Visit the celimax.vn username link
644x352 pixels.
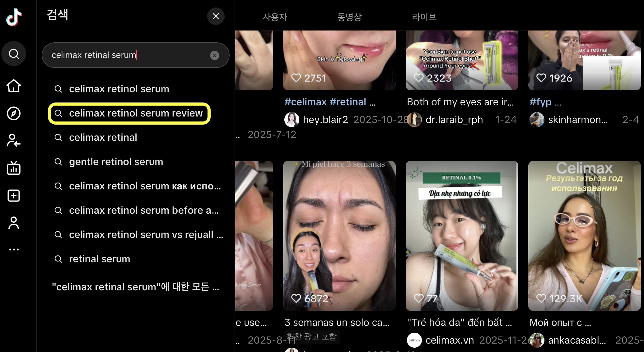(450, 340)
